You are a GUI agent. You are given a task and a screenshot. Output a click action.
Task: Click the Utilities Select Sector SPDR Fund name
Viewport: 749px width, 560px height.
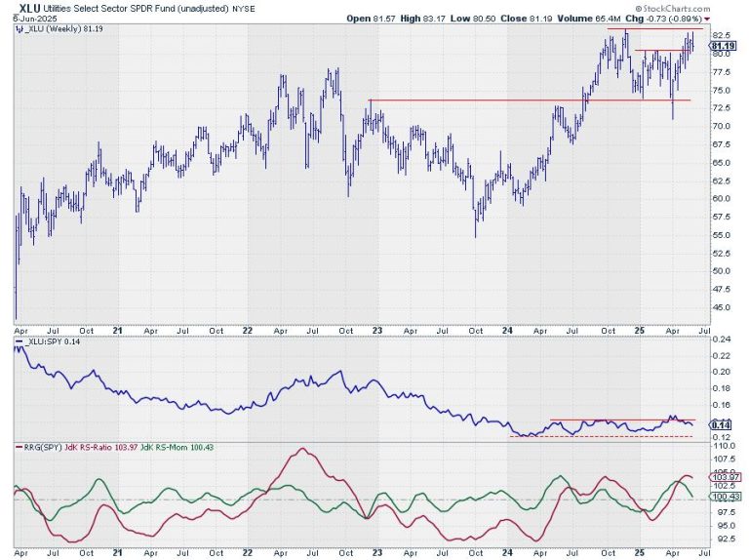(136, 9)
